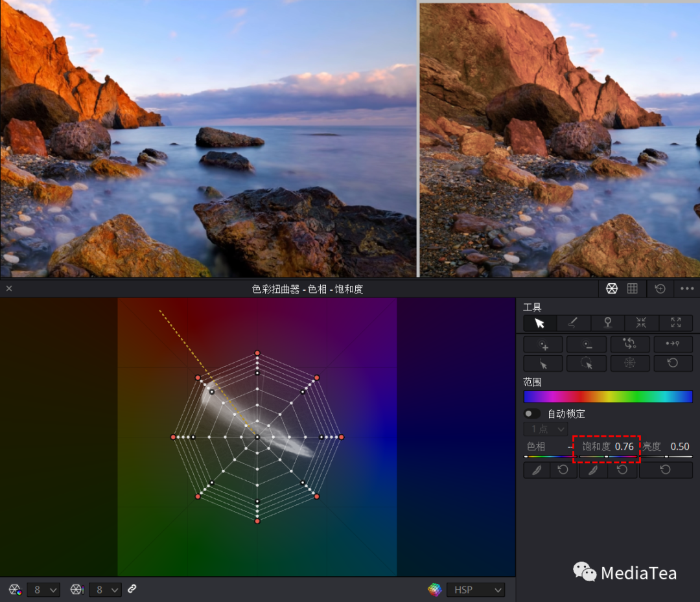Select the arrow selection tool

(x=540, y=323)
